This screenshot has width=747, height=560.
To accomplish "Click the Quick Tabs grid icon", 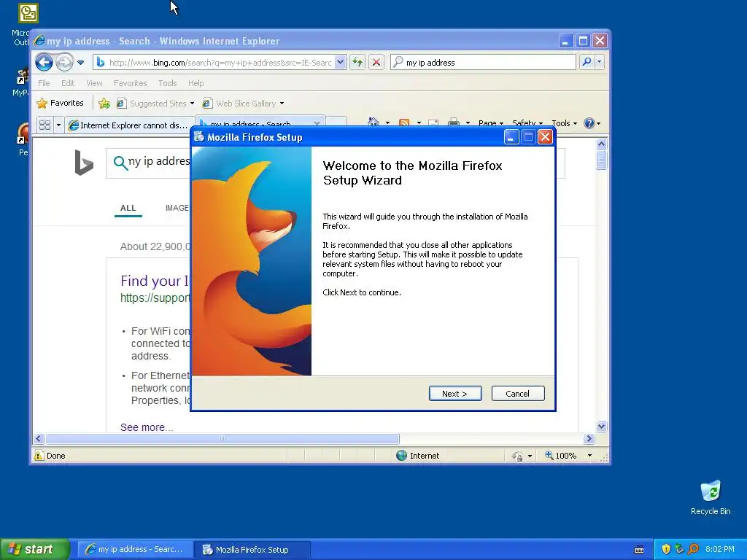I will (44, 125).
